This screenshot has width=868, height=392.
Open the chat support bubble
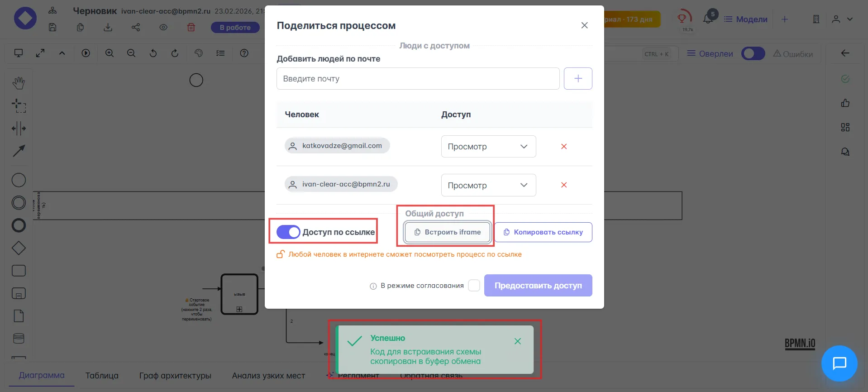(x=839, y=363)
